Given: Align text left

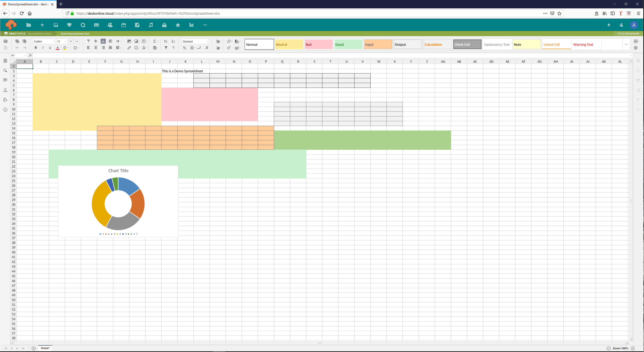Looking at the screenshot, I should [x=88, y=48].
